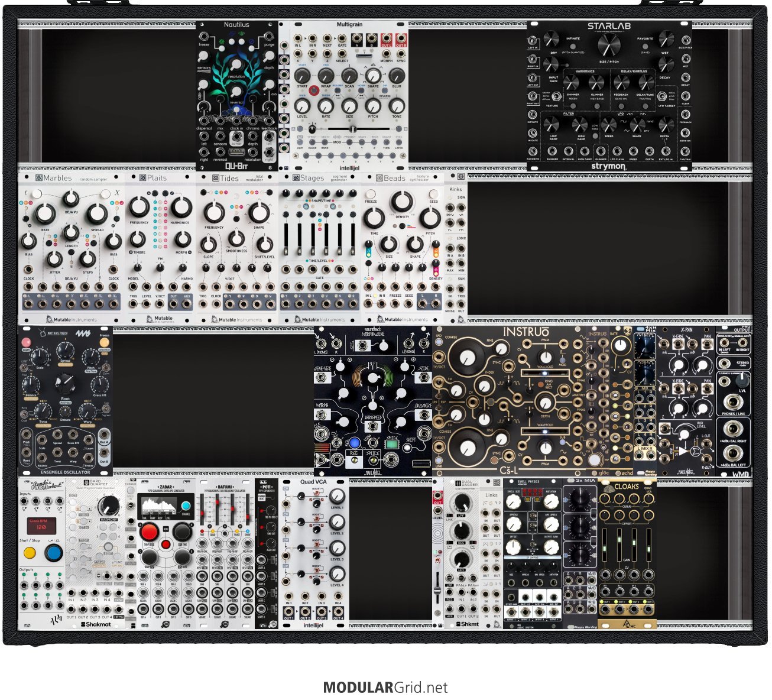The image size is (772, 700).
Task: Click the Tone knob on Multigrain
Action: (397, 106)
